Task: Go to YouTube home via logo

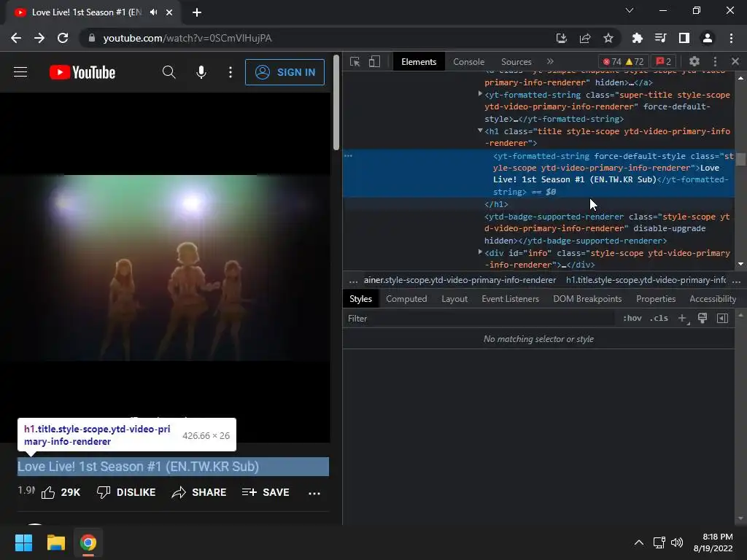Action: [82, 72]
